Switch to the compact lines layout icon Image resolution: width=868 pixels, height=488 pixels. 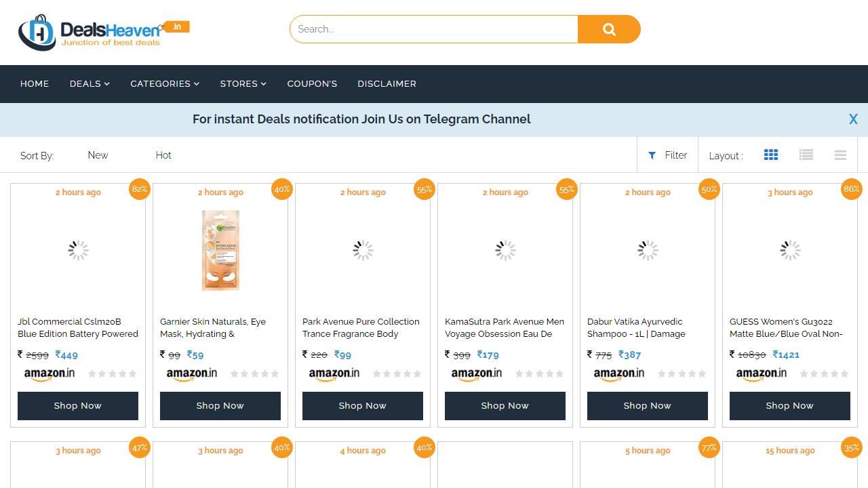click(840, 155)
